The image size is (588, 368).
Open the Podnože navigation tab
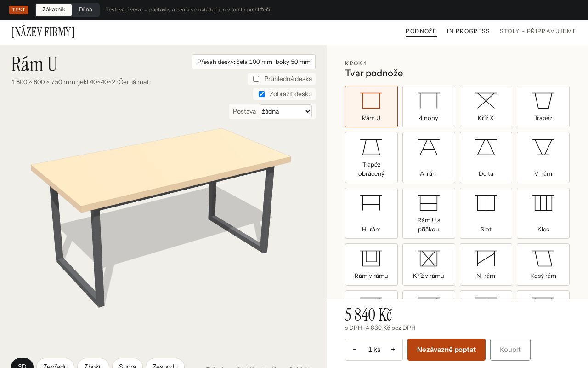[421, 31]
